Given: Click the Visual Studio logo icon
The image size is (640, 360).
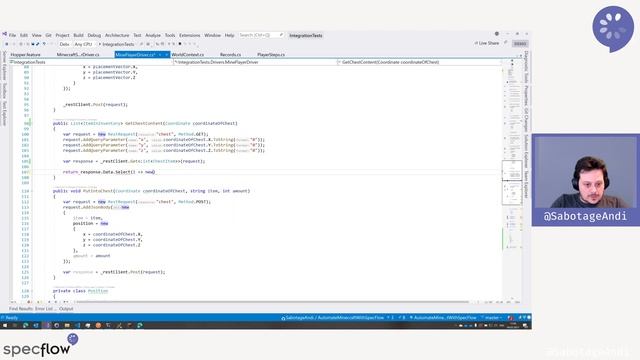Looking at the screenshot, I should click(x=4, y=34).
